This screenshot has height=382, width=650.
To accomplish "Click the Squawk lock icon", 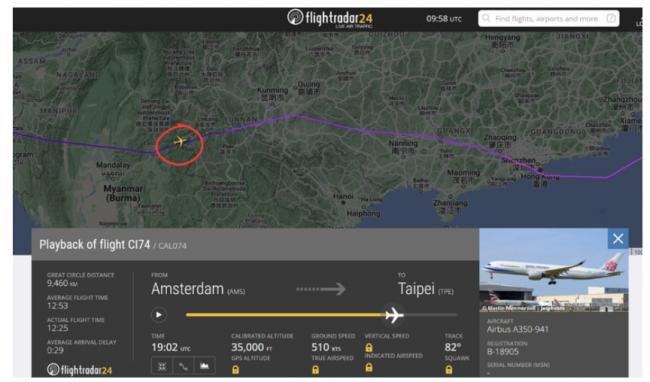I will click(449, 370).
